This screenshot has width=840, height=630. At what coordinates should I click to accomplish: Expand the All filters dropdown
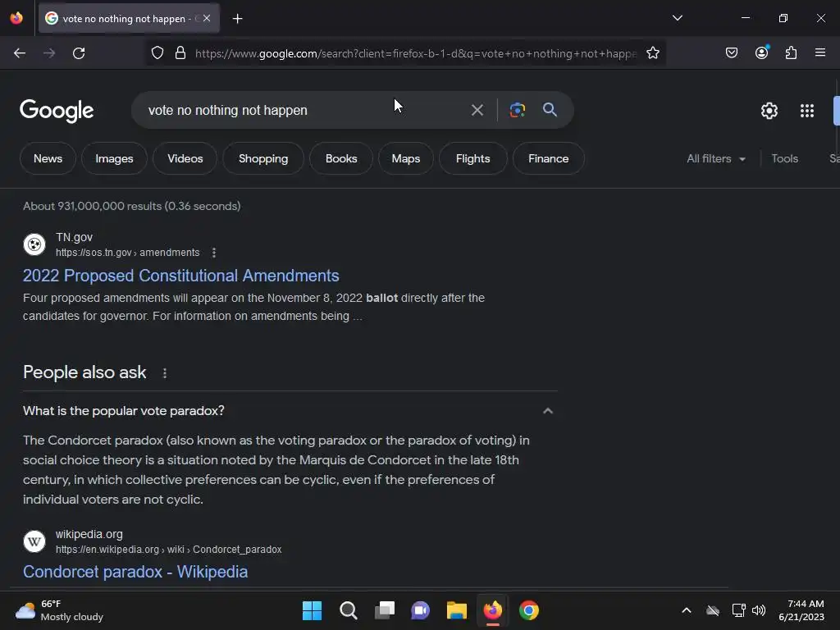coord(716,158)
